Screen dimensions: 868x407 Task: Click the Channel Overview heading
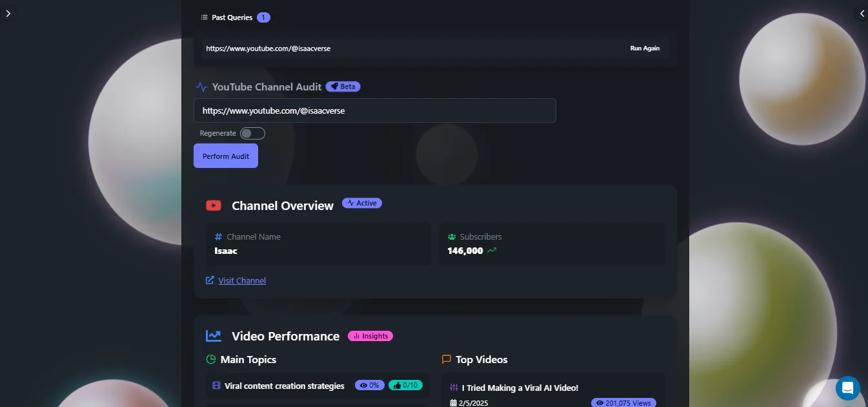pyautogui.click(x=283, y=205)
